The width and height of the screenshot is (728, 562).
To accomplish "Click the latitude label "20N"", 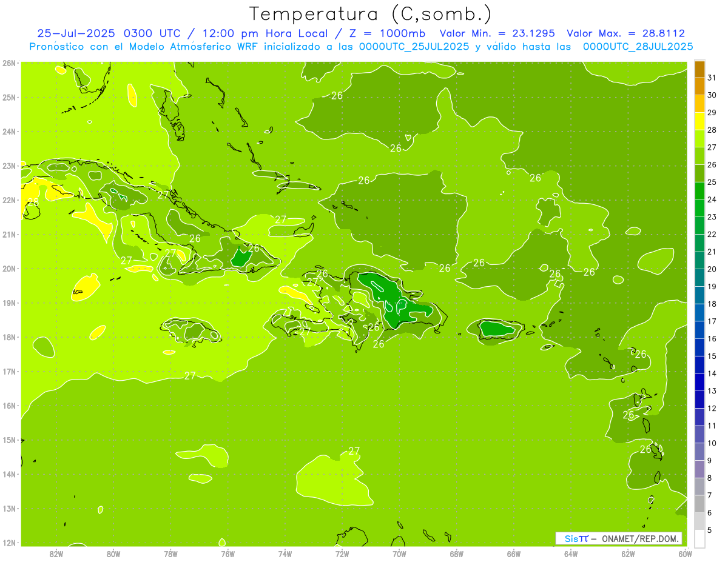I will [9, 269].
